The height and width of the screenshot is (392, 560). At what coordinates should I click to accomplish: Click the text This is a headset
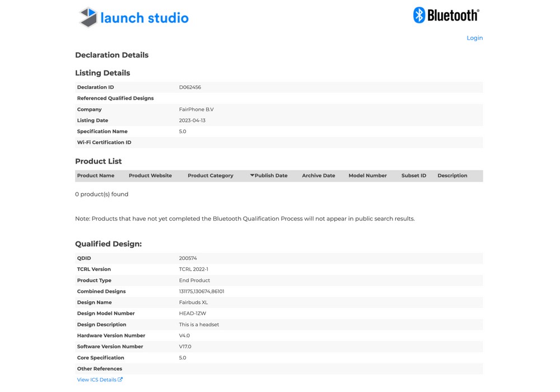click(199, 325)
